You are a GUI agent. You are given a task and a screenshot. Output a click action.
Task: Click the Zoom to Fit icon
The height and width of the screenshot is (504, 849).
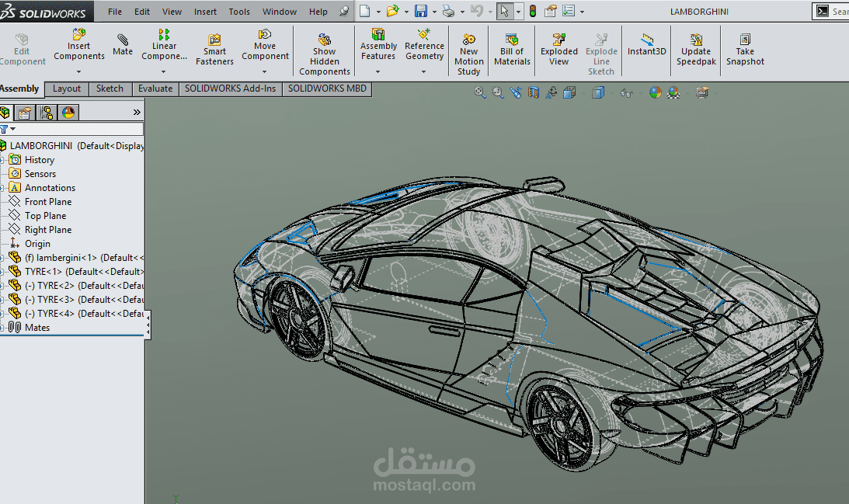pyautogui.click(x=480, y=92)
